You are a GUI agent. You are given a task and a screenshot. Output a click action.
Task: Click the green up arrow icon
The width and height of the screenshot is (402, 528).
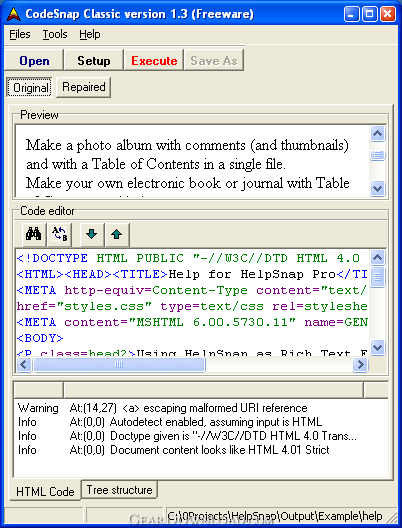click(x=116, y=234)
